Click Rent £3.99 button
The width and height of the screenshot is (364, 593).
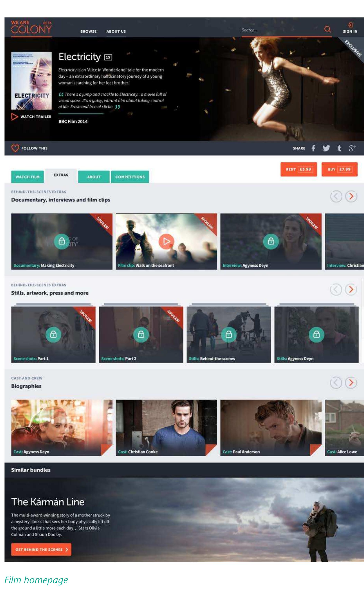coord(299,169)
